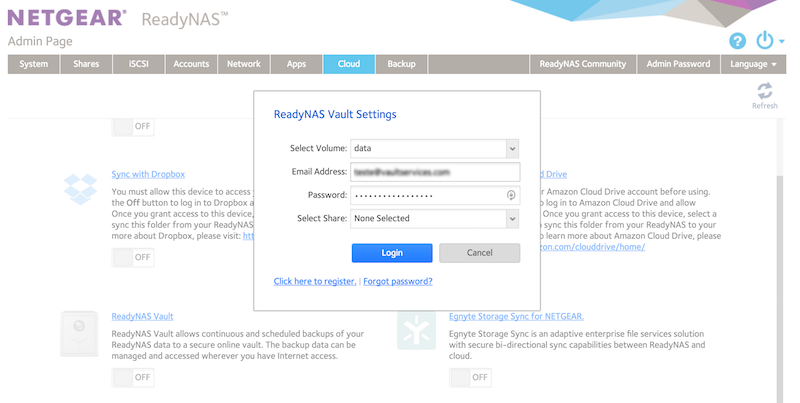Viewport: 800px width, 403px height.
Task: Click the ReadyNAS Vault safe icon
Action: pos(79,334)
